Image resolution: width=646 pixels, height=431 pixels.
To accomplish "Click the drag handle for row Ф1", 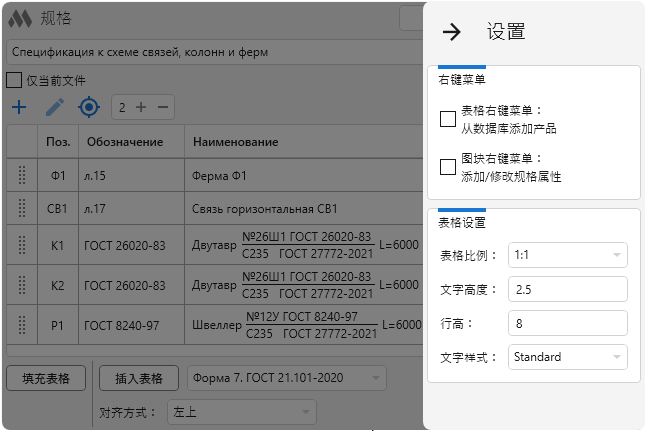I will (x=22, y=176).
